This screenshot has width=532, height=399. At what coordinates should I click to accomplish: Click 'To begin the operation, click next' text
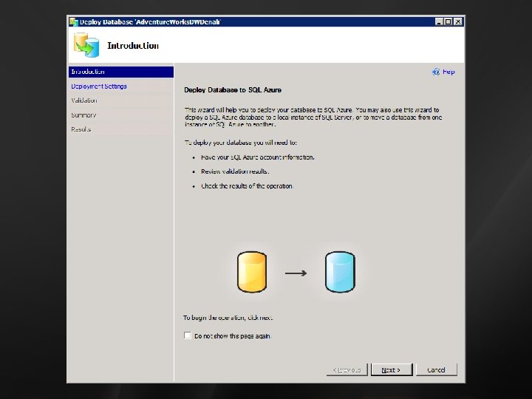228,318
